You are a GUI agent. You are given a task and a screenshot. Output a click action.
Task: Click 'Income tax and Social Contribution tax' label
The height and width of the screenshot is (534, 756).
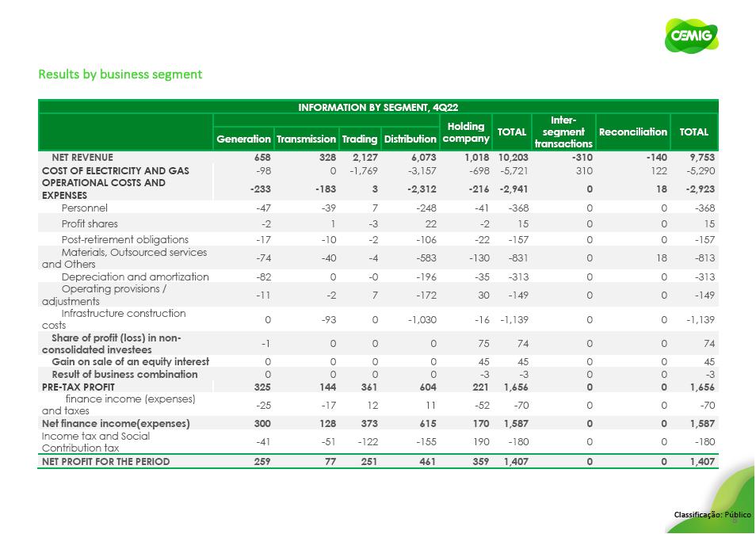[x=96, y=442]
